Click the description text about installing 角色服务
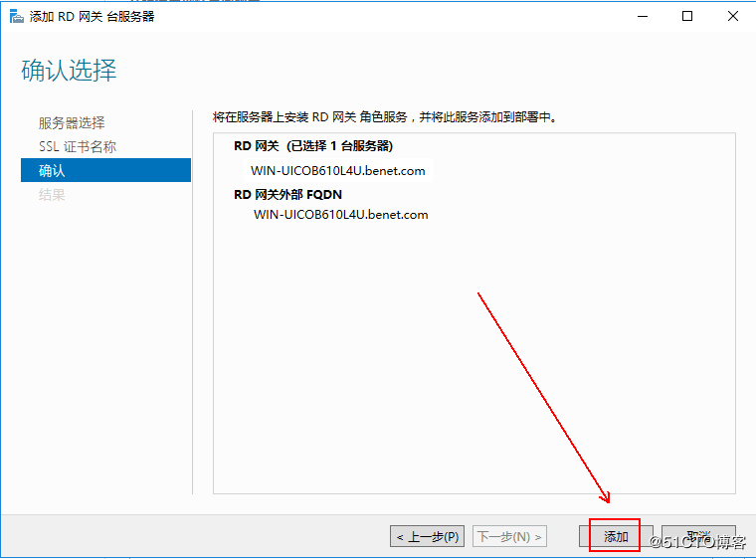 pos(385,117)
